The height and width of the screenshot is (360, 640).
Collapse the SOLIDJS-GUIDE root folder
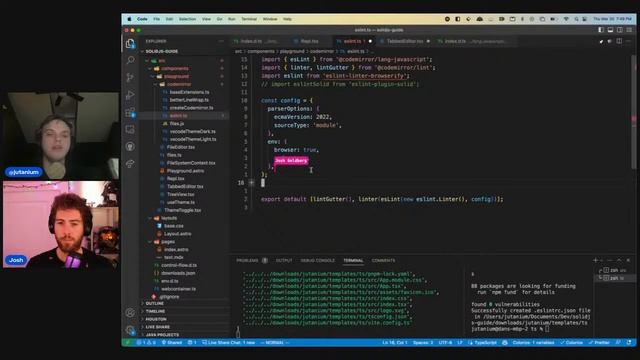coord(162,51)
